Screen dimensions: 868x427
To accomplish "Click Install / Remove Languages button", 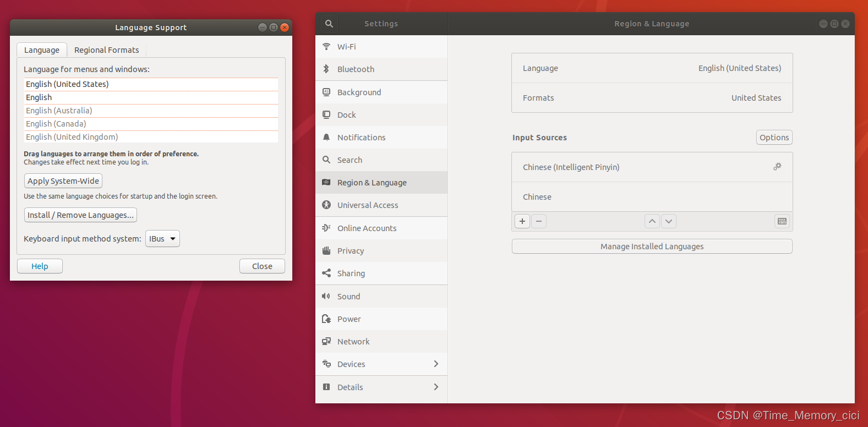I will pyautogui.click(x=80, y=215).
